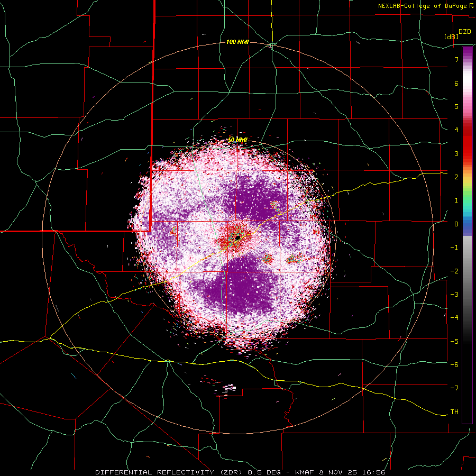Click the value 4 on the color scale

tap(456, 130)
